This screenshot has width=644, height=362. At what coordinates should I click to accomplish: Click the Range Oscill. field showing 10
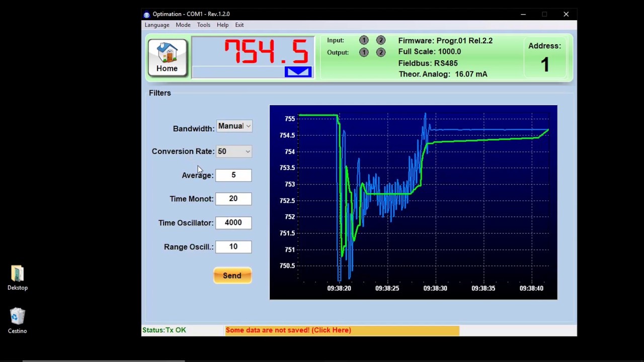pos(233,247)
